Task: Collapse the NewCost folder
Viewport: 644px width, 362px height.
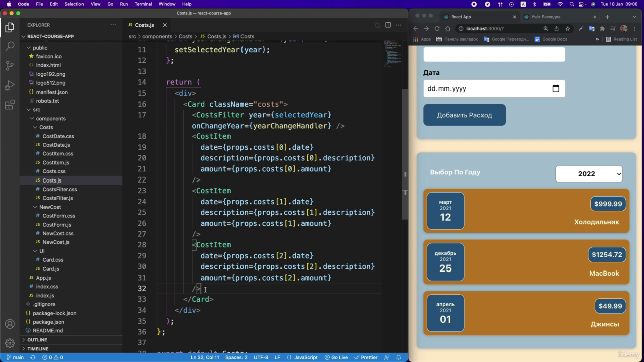Action: (x=50, y=207)
